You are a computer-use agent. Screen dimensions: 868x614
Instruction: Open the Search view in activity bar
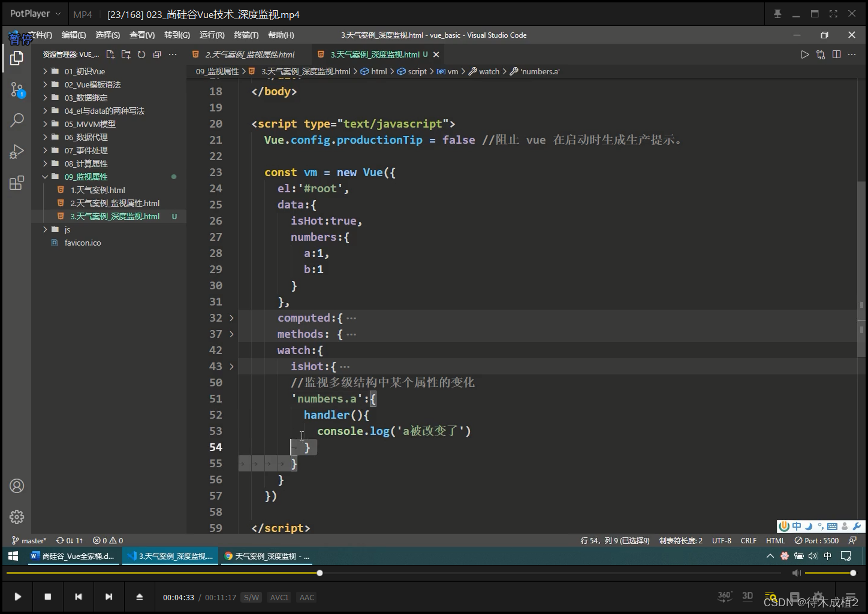tap(17, 120)
